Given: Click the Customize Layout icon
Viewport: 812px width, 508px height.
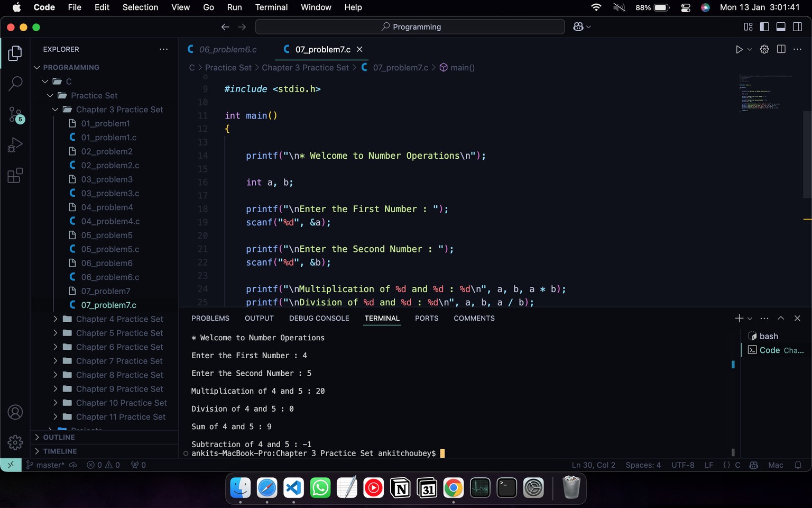Looking at the screenshot, I should click(x=748, y=27).
